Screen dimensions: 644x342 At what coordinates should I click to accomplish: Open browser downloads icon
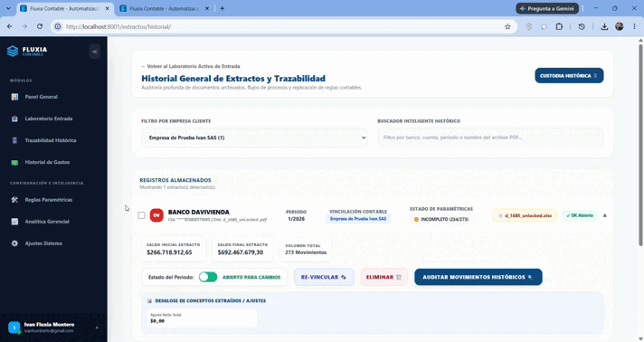tap(604, 26)
